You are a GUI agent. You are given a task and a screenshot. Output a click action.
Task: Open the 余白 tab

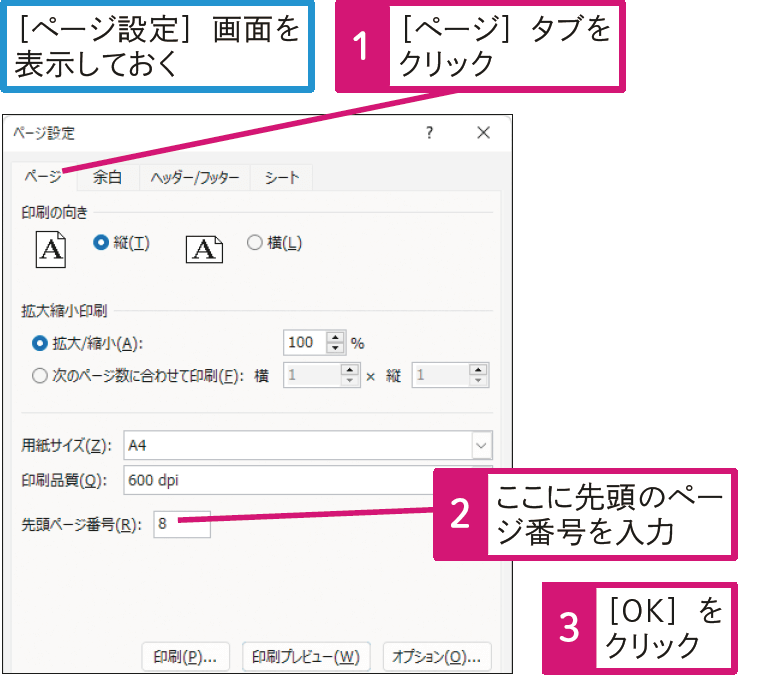click(107, 177)
